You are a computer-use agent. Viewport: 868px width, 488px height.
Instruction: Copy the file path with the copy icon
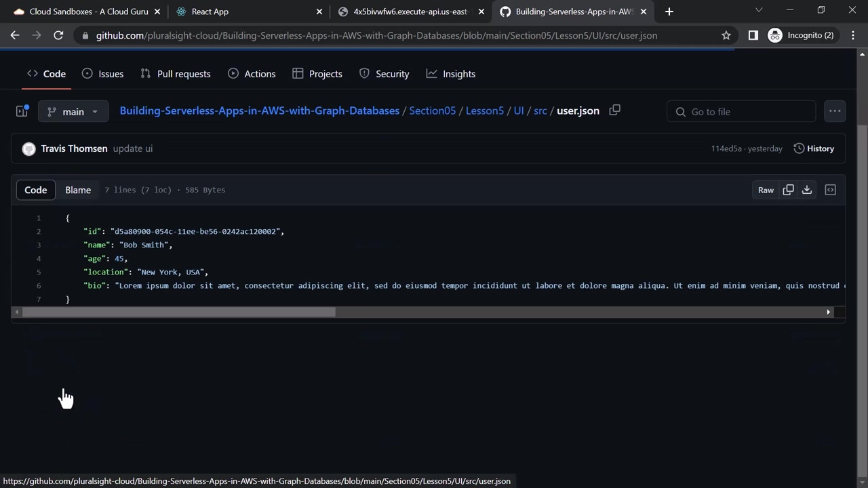[614, 110]
